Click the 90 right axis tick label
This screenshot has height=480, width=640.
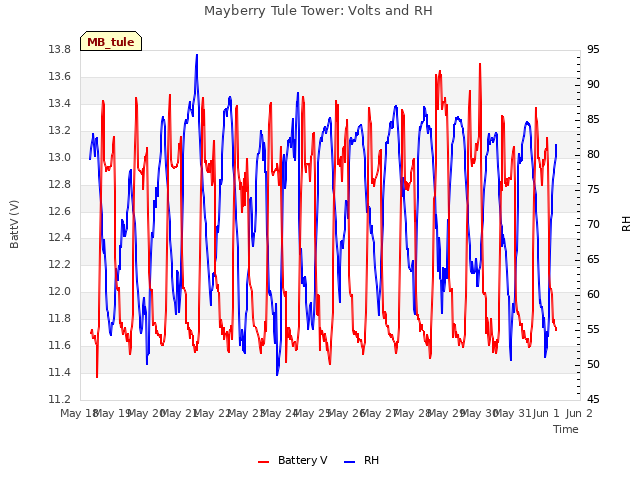(593, 84)
